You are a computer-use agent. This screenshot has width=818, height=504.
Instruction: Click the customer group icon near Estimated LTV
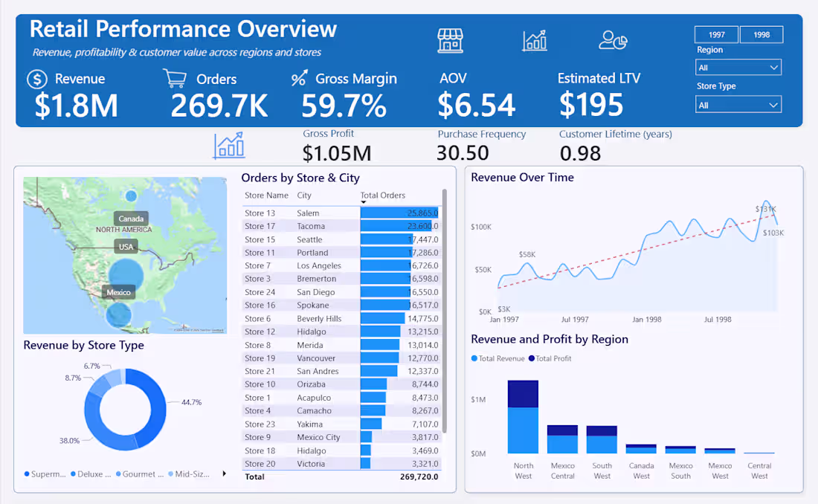coord(612,40)
